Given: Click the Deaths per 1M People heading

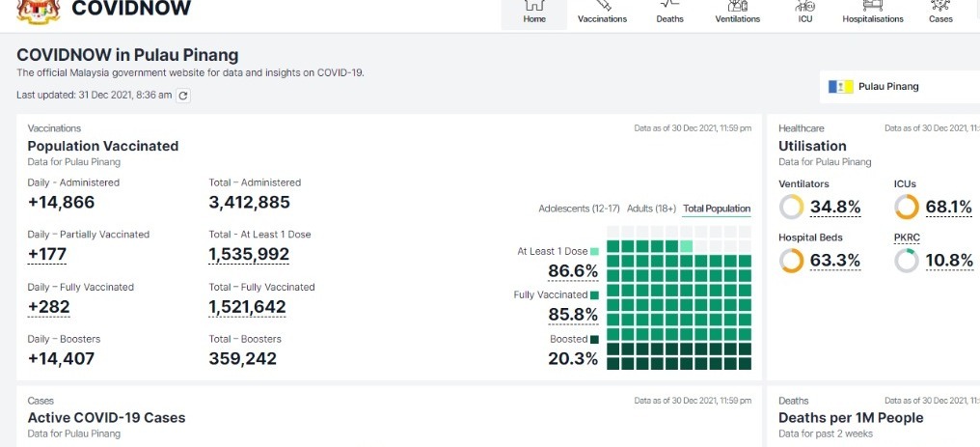Looking at the screenshot, I should [852, 418].
